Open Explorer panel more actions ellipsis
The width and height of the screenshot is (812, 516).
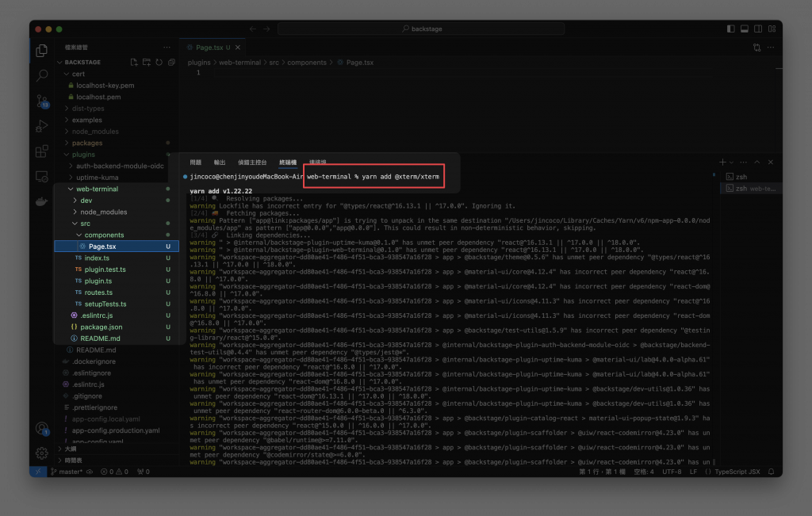pos(167,47)
